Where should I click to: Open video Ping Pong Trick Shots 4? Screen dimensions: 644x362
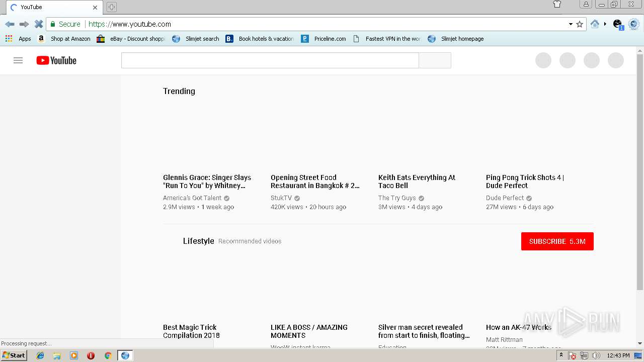[x=525, y=182]
